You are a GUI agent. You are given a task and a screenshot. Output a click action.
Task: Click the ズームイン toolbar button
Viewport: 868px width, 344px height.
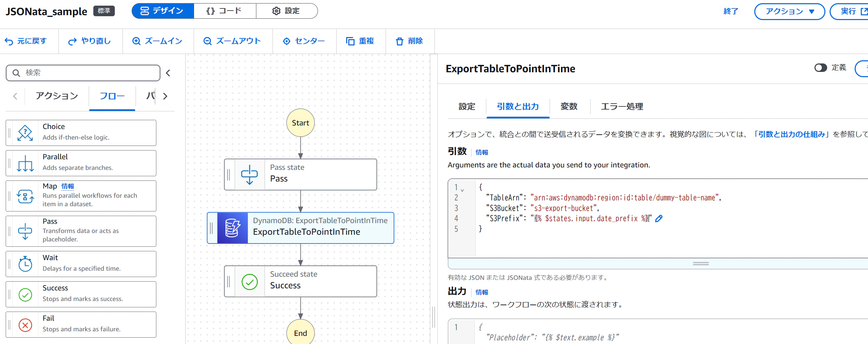158,41
